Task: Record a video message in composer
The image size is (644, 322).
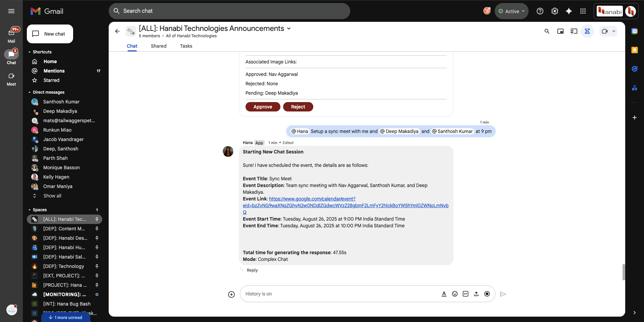Action: pos(487,294)
